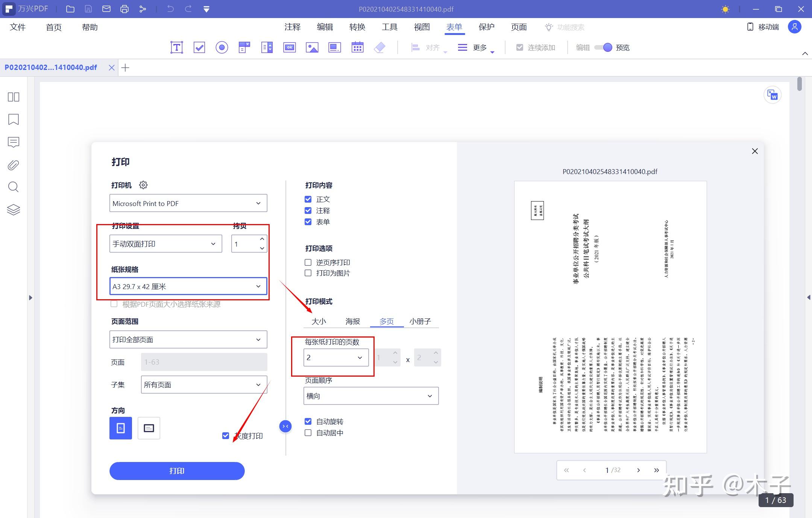Expand the 所有页面 subset dropdown

tap(204, 385)
